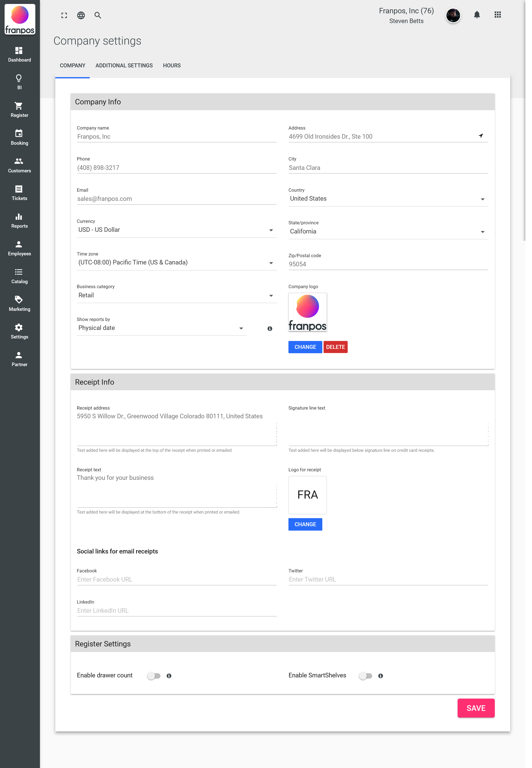Viewport: 532px width, 768px height.
Task: Switch to Additional Settings tab
Action: pos(124,65)
